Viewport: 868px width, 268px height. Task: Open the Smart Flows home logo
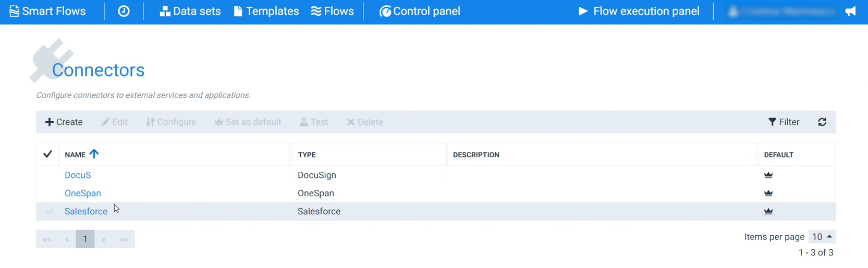click(x=47, y=11)
